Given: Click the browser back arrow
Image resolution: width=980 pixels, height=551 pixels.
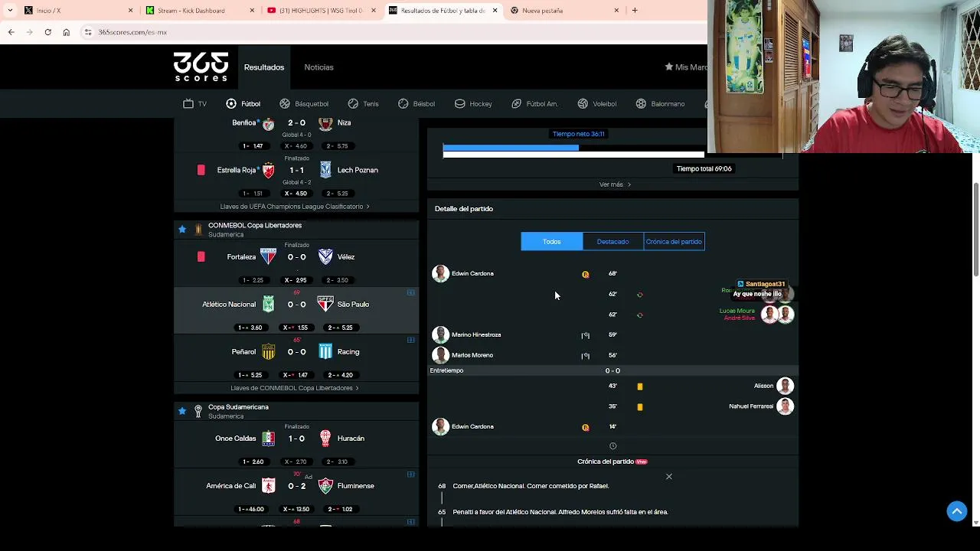Looking at the screenshot, I should (x=11, y=32).
